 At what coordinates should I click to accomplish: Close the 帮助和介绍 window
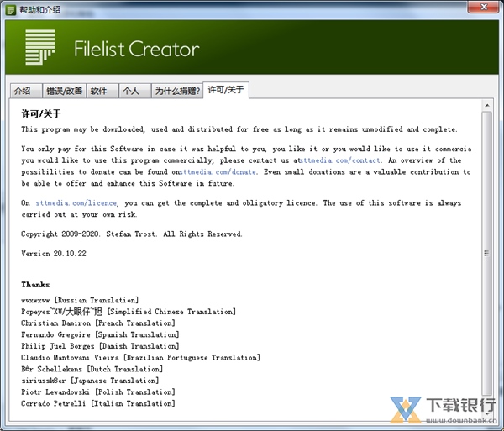(483, 7)
